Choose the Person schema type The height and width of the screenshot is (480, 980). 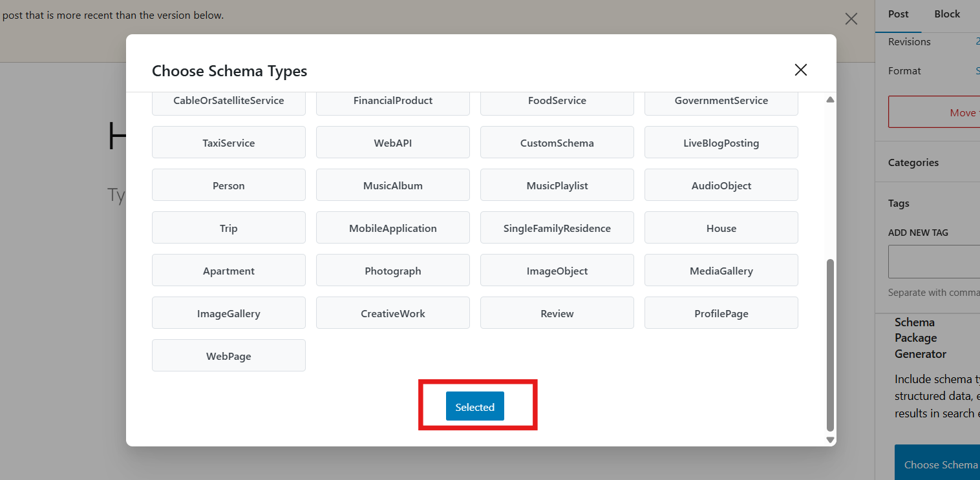coord(229,185)
